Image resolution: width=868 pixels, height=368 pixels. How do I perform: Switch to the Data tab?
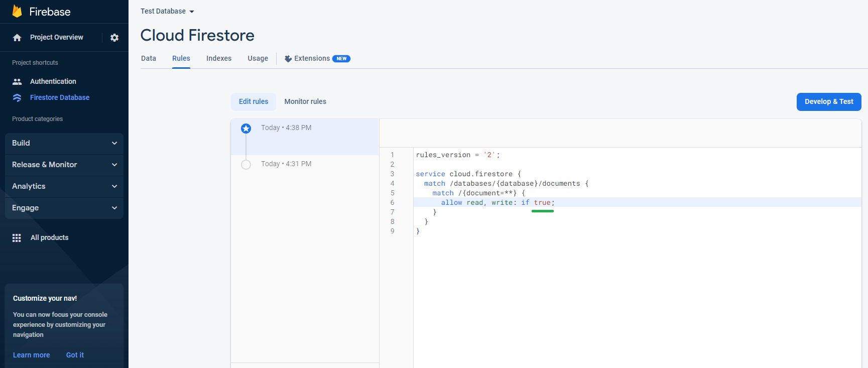(149, 58)
